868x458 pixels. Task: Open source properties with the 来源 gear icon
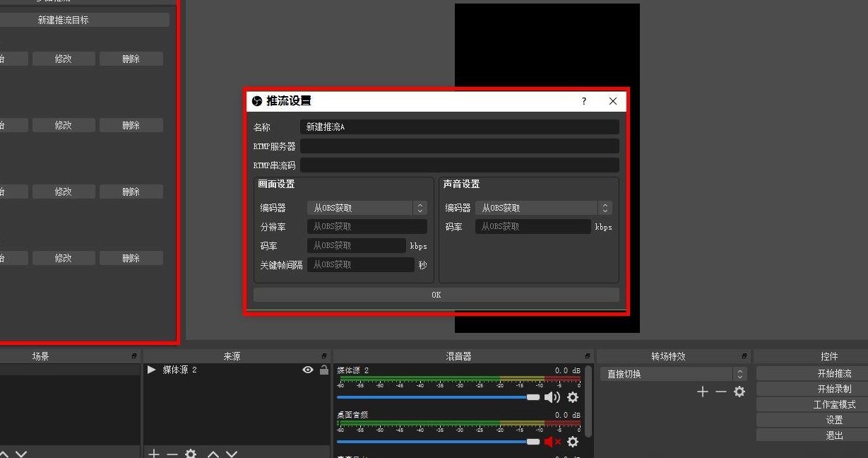(191, 453)
